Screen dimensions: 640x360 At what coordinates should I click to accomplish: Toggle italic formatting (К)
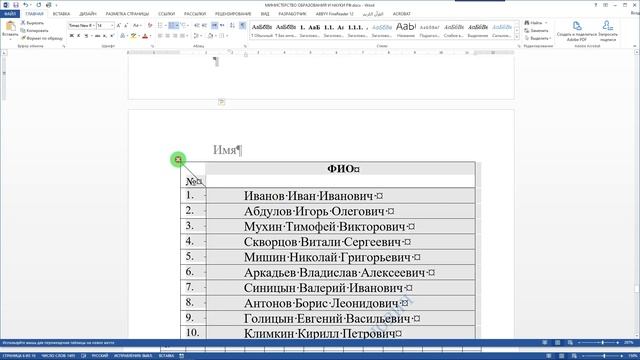[x=79, y=36]
